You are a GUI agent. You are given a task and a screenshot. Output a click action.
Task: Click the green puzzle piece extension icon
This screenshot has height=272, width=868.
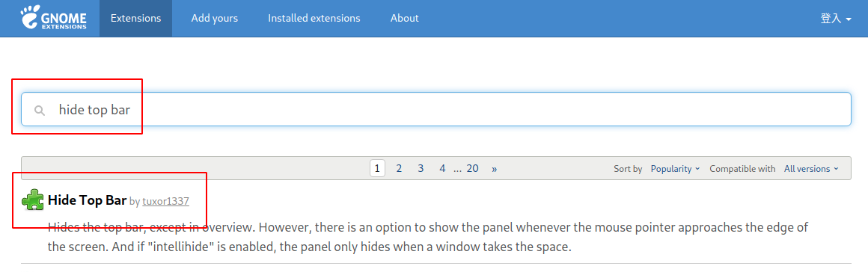tap(33, 200)
